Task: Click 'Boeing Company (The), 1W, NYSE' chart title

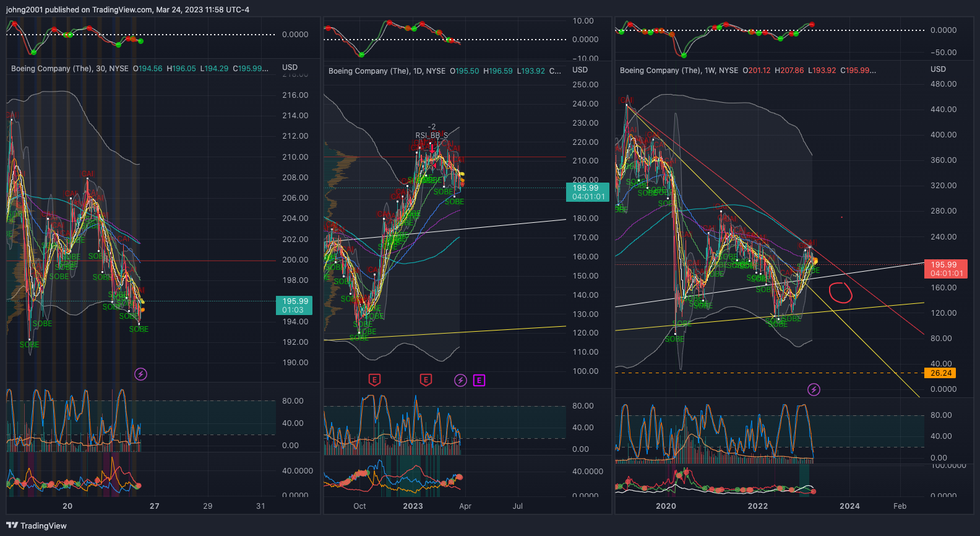Action: point(679,71)
